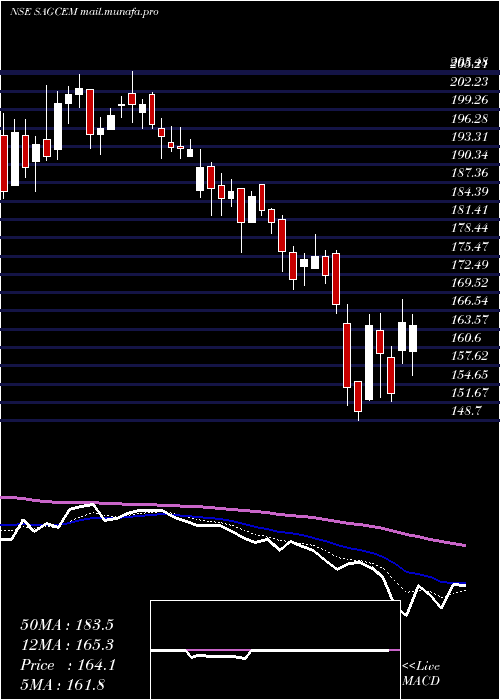Image resolution: width=500 pixels, height=700 pixels.
Task: Click the NSE SAGCEM mail.munafa.pro chart title
Action: pos(84,12)
